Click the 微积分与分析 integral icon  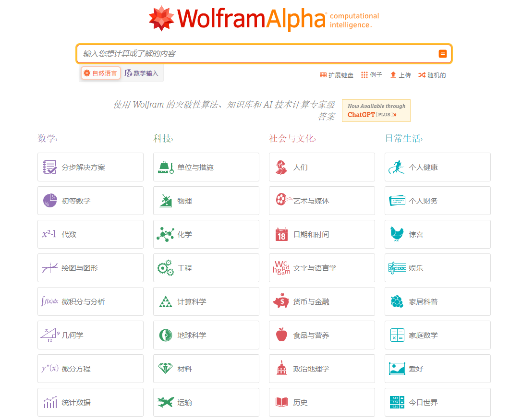pyautogui.click(x=49, y=301)
